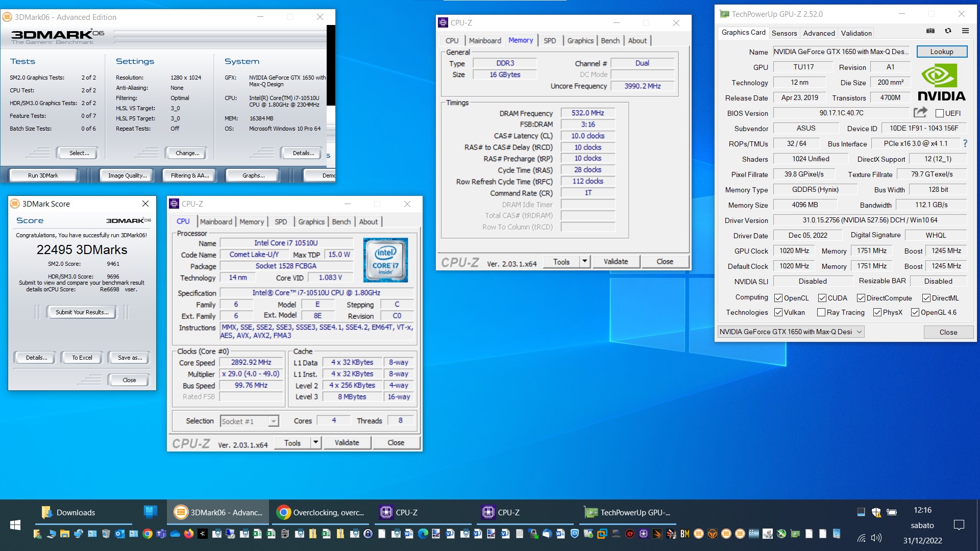Open the notification center icon
The image size is (980, 551).
click(959, 524)
